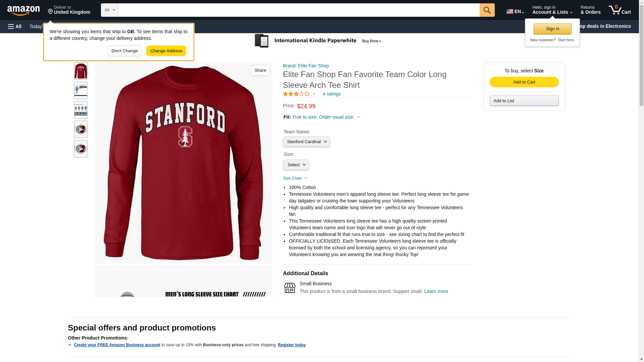Expand the Fit true to size details
The height and width of the screenshot is (362, 644).
[326, 117]
